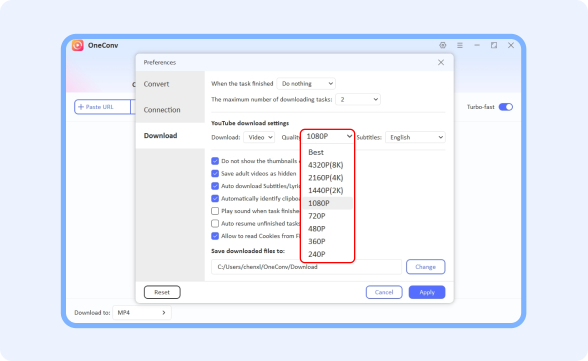
Task: Switch to the Convert preferences tab
Action: click(170, 84)
